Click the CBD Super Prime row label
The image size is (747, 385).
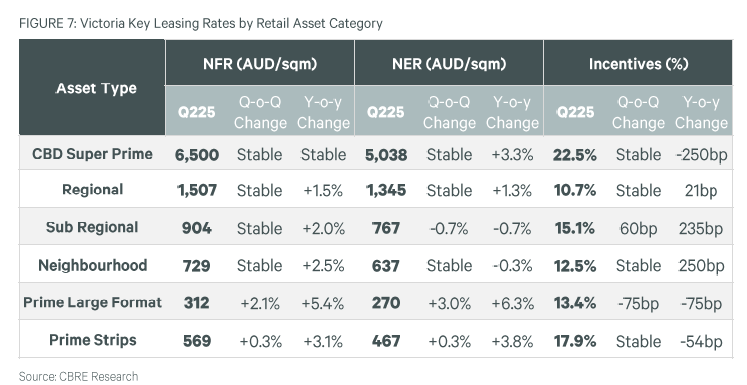[x=92, y=154]
